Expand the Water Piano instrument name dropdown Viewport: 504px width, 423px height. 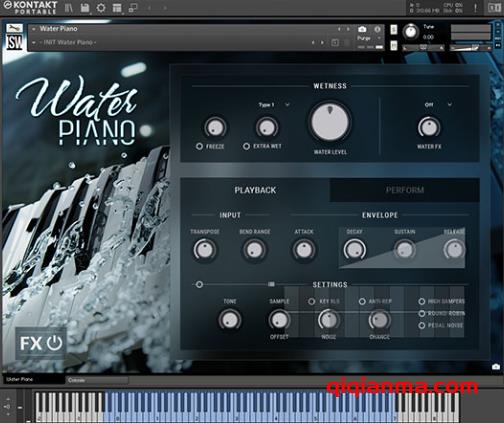(x=34, y=29)
